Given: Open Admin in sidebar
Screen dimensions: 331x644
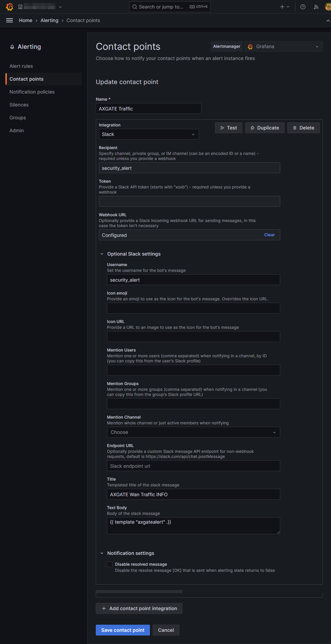Looking at the screenshot, I should 17,130.
